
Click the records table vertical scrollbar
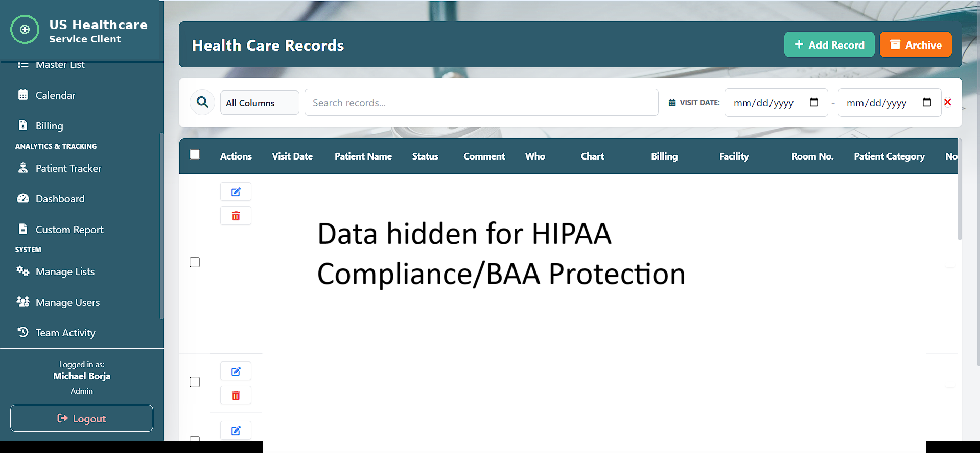960,189
